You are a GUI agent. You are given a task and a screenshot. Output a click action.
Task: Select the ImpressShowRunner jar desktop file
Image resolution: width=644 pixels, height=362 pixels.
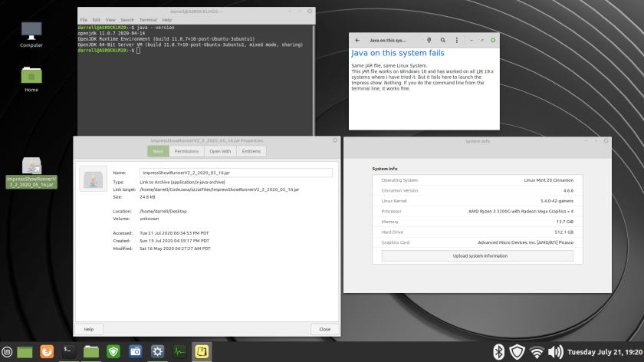tap(31, 173)
